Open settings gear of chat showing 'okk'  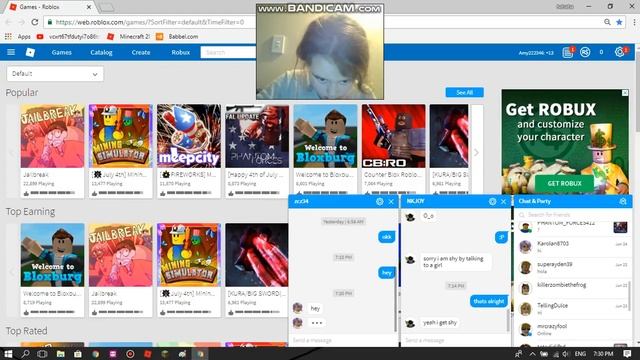(380, 201)
